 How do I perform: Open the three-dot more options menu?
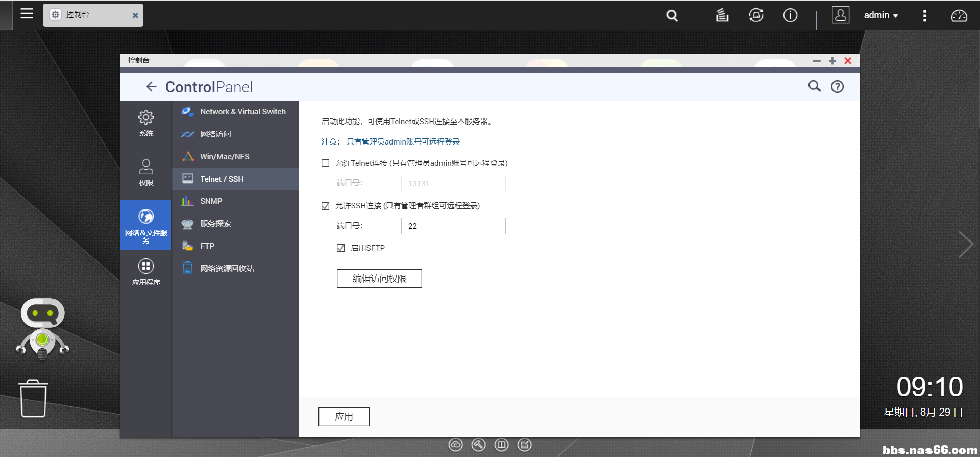[924, 16]
